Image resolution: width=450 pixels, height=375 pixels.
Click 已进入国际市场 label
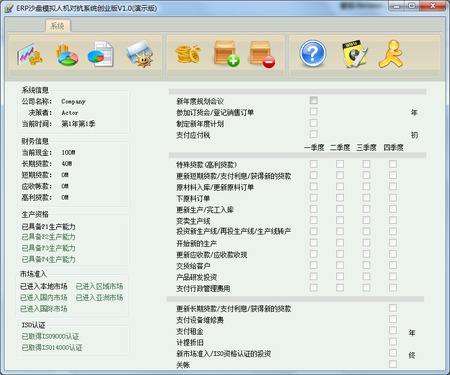point(44,309)
